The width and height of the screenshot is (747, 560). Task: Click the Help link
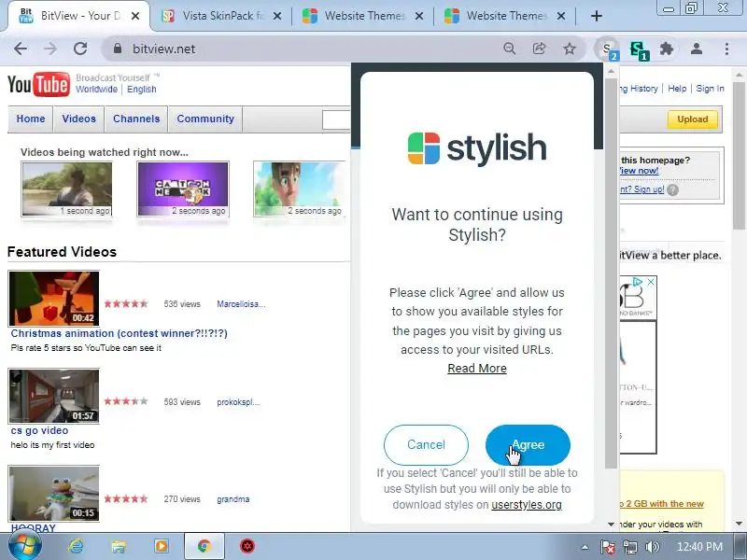tap(677, 88)
